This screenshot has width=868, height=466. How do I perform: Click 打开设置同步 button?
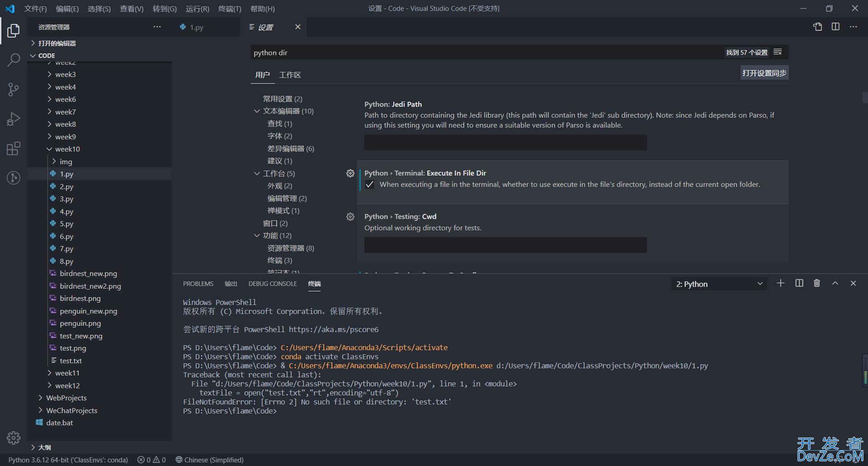pos(764,73)
